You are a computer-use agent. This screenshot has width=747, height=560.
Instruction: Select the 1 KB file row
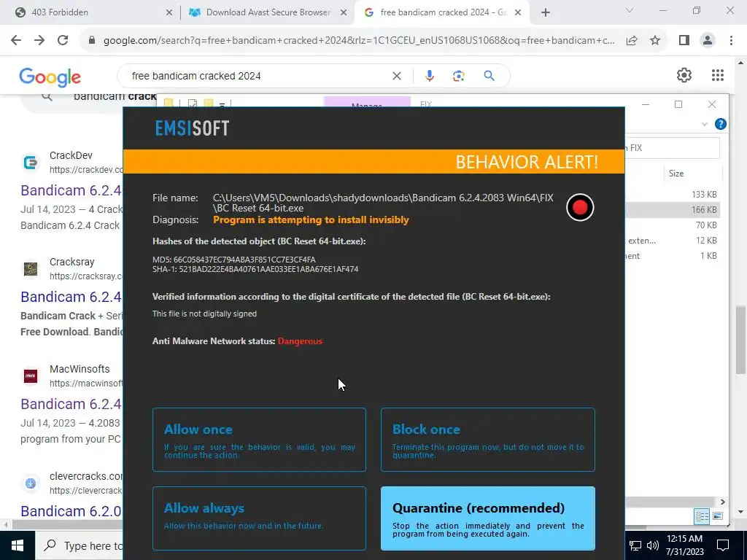click(672, 256)
